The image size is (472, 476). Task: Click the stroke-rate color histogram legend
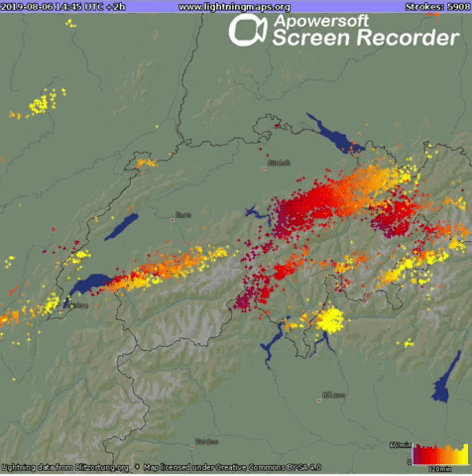440,454
